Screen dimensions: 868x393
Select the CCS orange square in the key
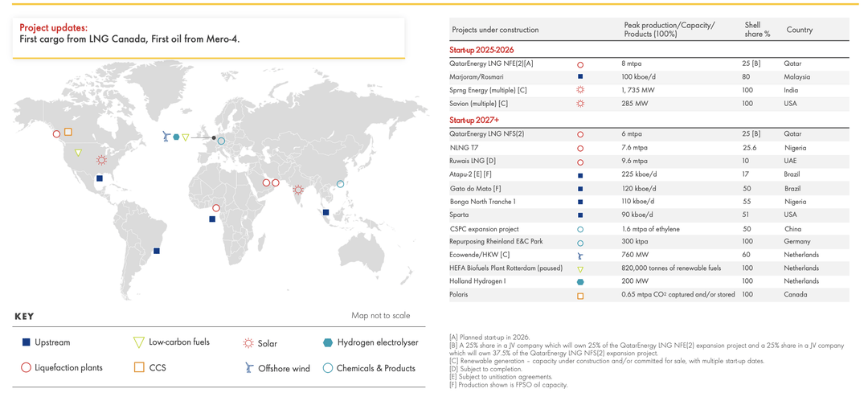coord(139,367)
